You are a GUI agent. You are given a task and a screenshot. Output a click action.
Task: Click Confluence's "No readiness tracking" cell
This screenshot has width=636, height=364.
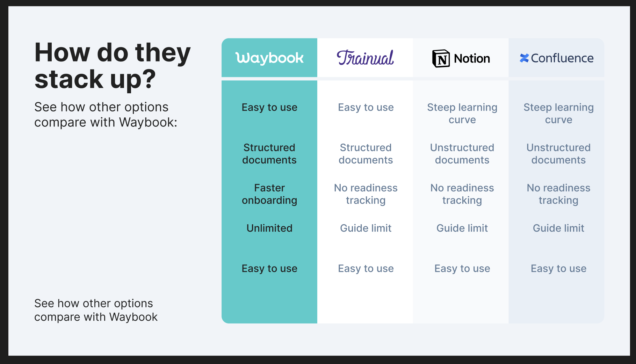(x=558, y=194)
